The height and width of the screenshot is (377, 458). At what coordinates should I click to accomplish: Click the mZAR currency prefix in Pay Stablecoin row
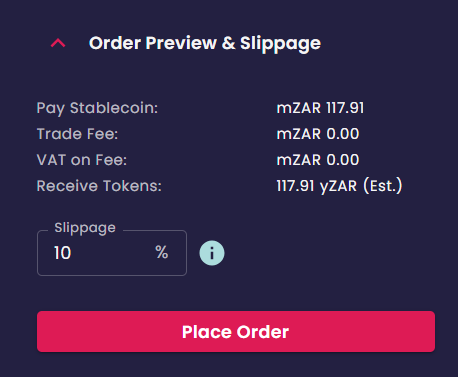[299, 108]
